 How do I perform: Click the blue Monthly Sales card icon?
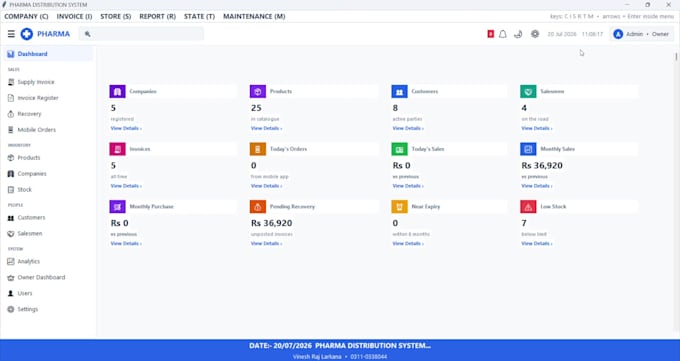click(528, 149)
